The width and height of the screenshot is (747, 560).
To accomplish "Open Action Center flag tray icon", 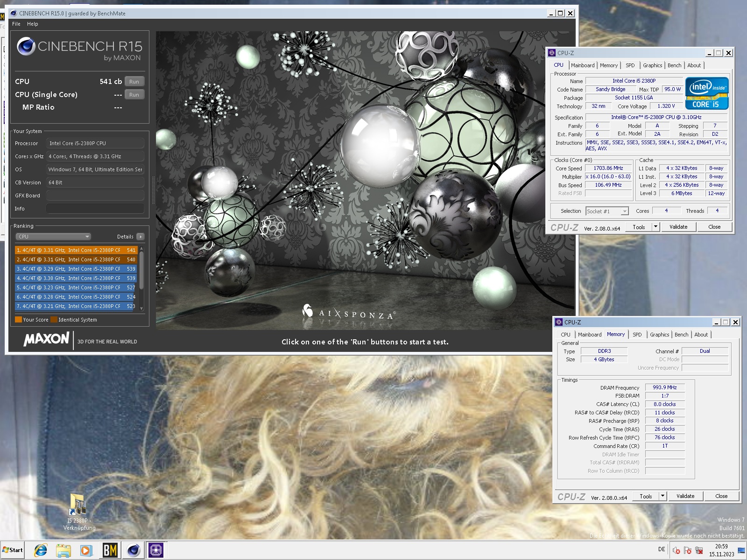I will point(688,550).
